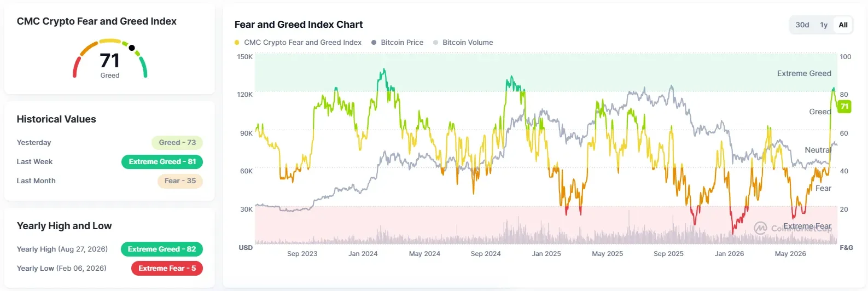Click the Bitcoin Price legend label
Image resolution: width=868 pixels, height=291 pixels.
pos(402,43)
